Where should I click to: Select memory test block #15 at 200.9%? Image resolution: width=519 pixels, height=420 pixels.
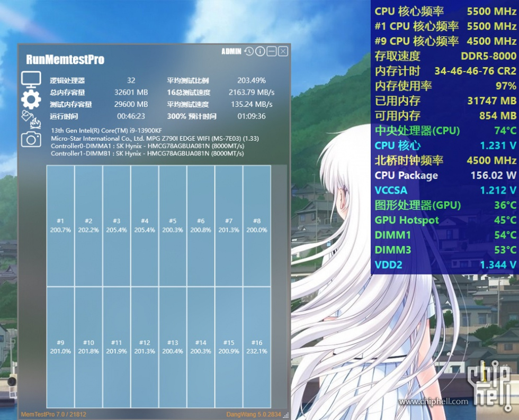pyautogui.click(x=229, y=347)
